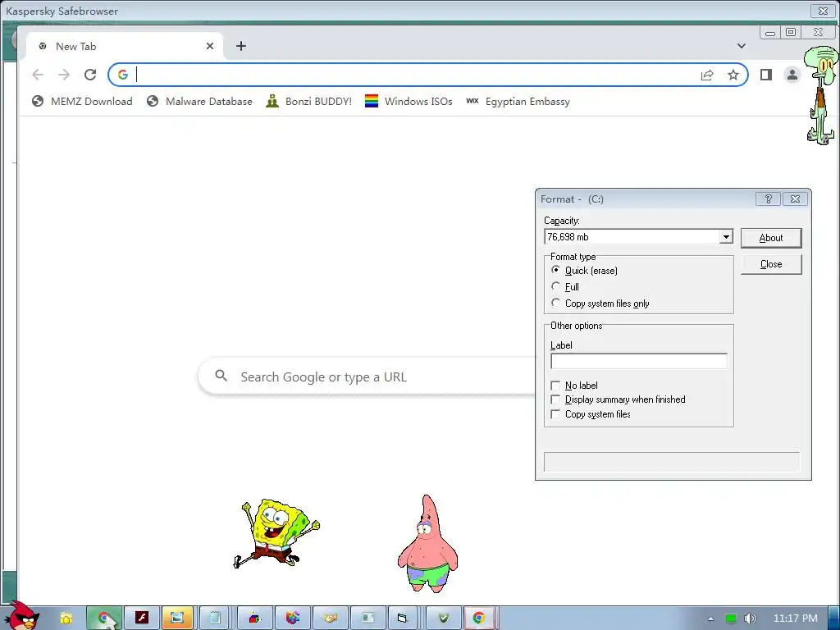Enable the No label checkbox
This screenshot has height=630, width=840.
pyautogui.click(x=555, y=386)
